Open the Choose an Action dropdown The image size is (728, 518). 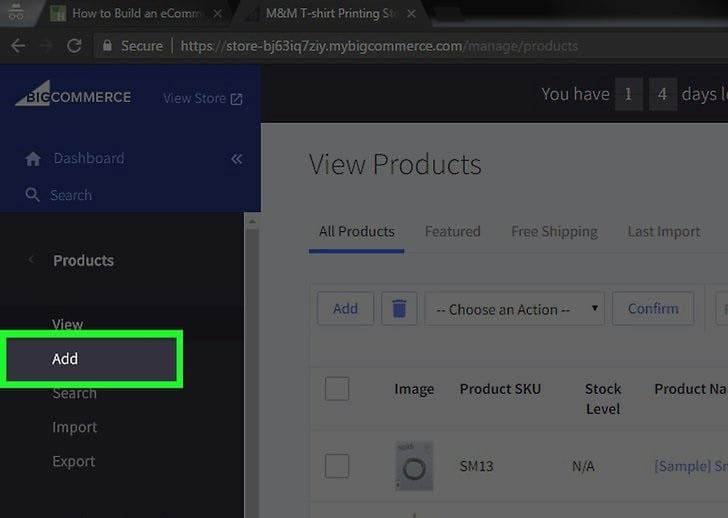point(514,308)
